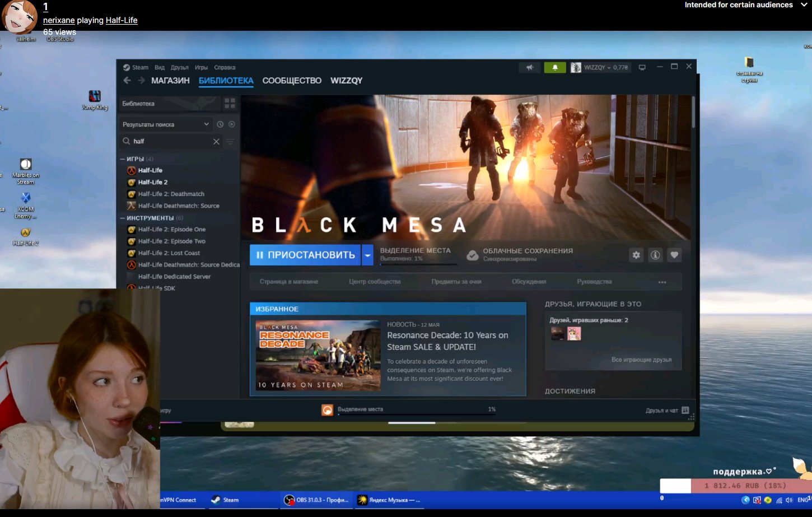Image resolution: width=812 pixels, height=517 pixels.
Task: Open Black Mesa settings gear
Action: (636, 255)
